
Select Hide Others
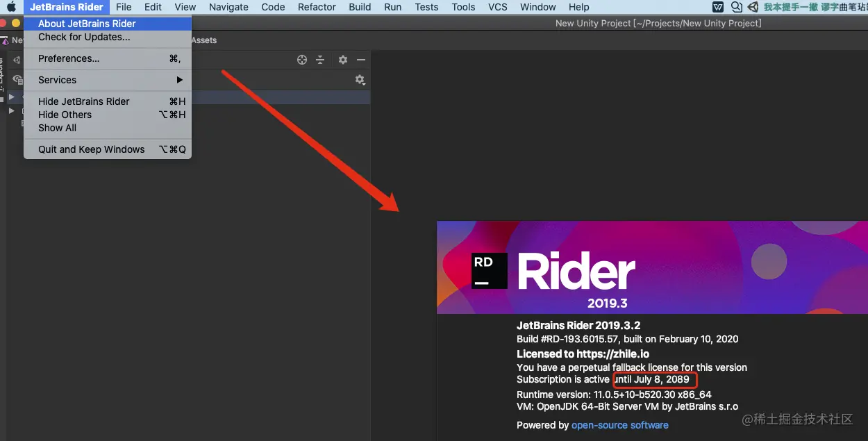click(108, 115)
